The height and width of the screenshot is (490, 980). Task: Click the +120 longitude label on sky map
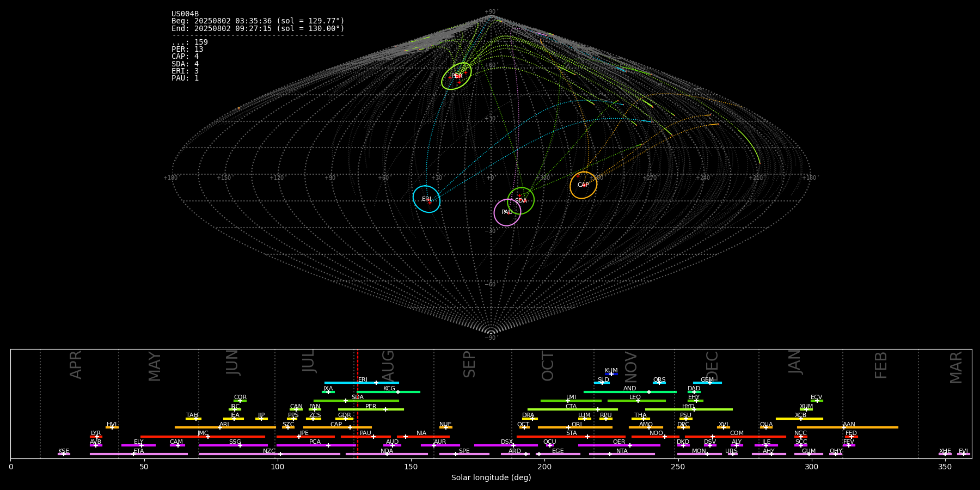point(277,178)
